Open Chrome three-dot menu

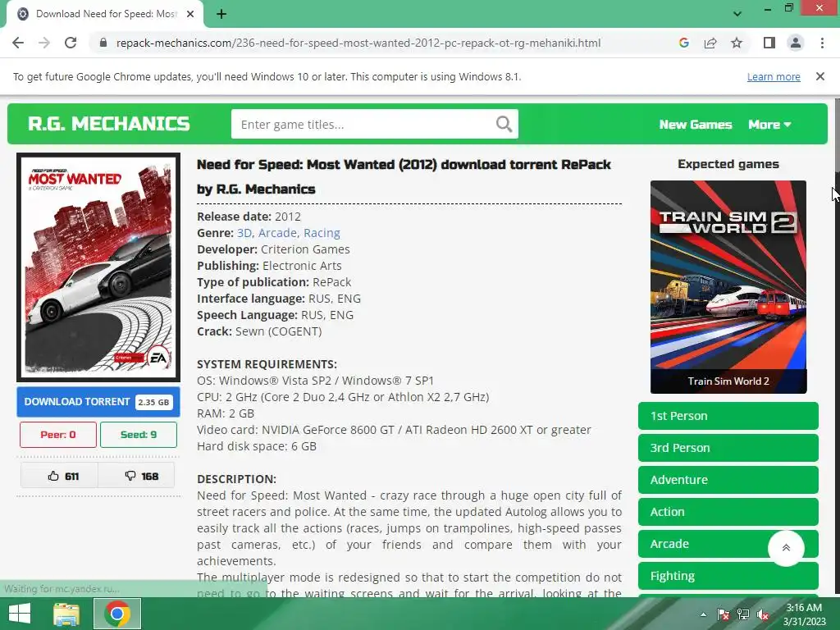click(822, 43)
